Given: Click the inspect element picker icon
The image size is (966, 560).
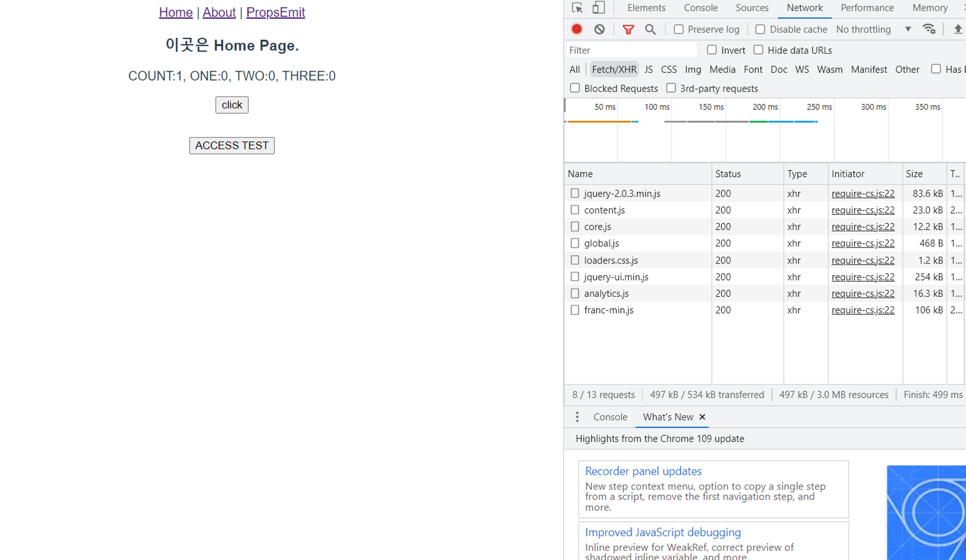Looking at the screenshot, I should tap(577, 8).
